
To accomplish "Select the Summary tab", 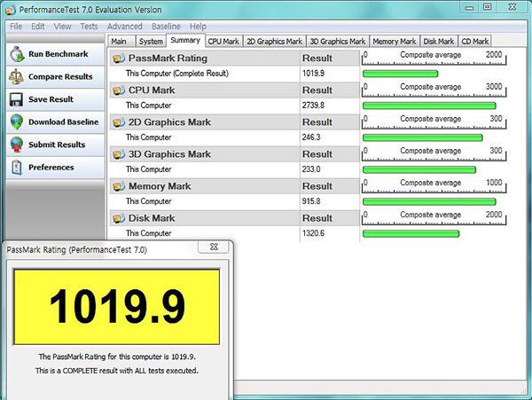I will tap(185, 41).
